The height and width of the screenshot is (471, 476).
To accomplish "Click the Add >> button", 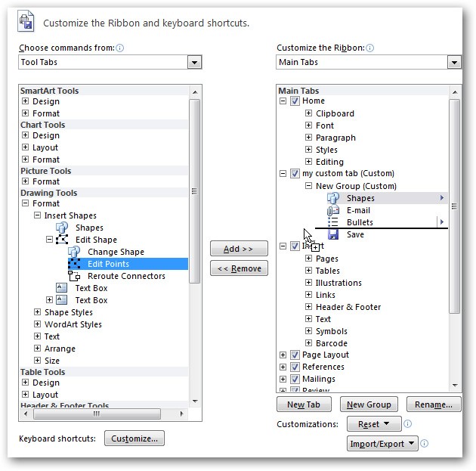I will [x=239, y=249].
